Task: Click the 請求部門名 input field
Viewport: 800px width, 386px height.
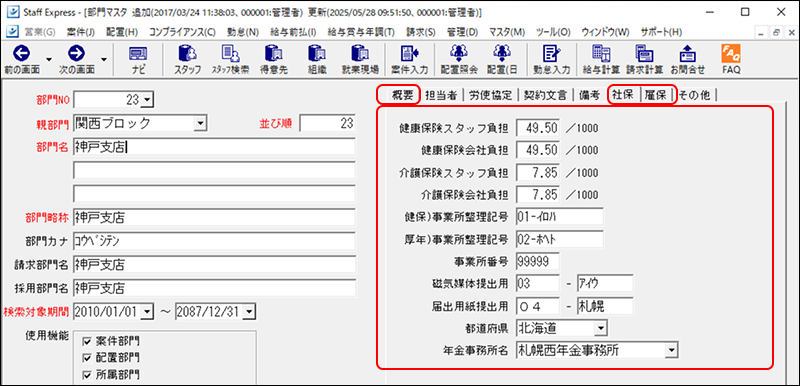Action: (x=214, y=265)
